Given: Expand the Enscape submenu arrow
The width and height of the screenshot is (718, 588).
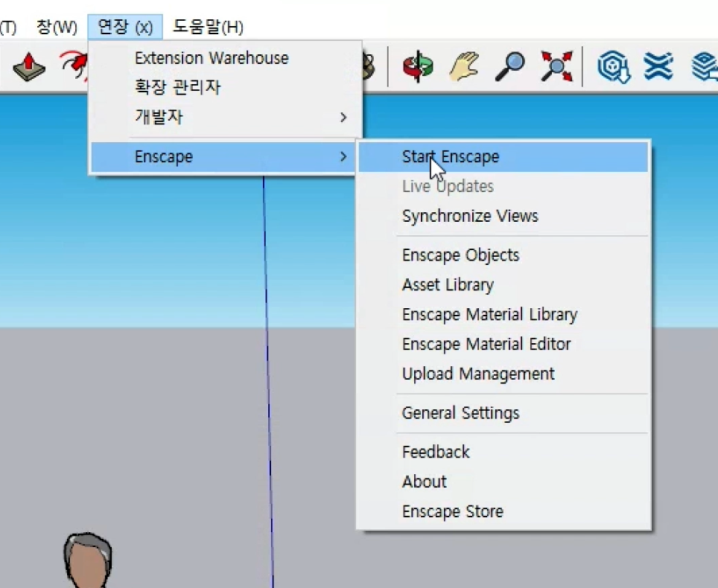Looking at the screenshot, I should coord(343,157).
